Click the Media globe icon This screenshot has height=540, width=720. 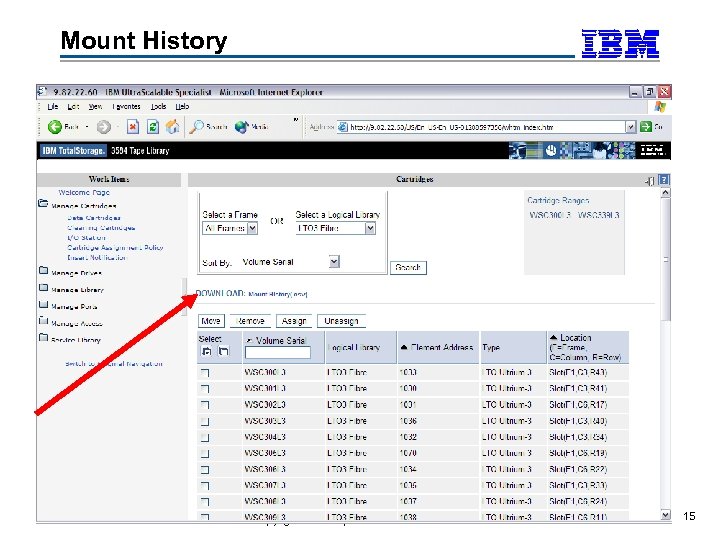pos(241,127)
